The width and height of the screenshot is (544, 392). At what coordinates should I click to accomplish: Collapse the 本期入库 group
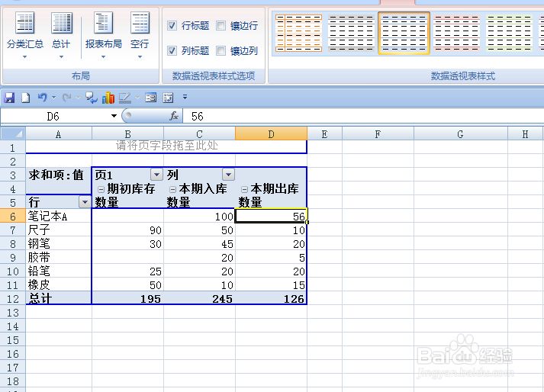(x=172, y=189)
